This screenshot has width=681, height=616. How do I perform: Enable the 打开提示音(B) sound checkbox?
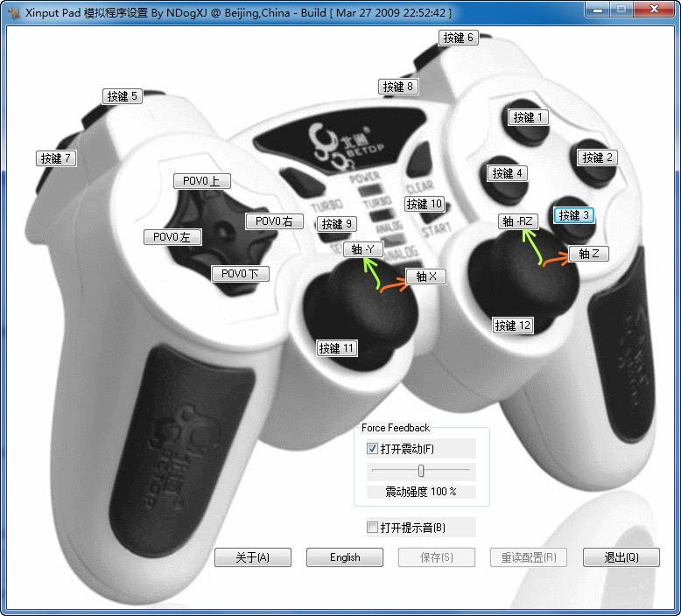[372, 528]
